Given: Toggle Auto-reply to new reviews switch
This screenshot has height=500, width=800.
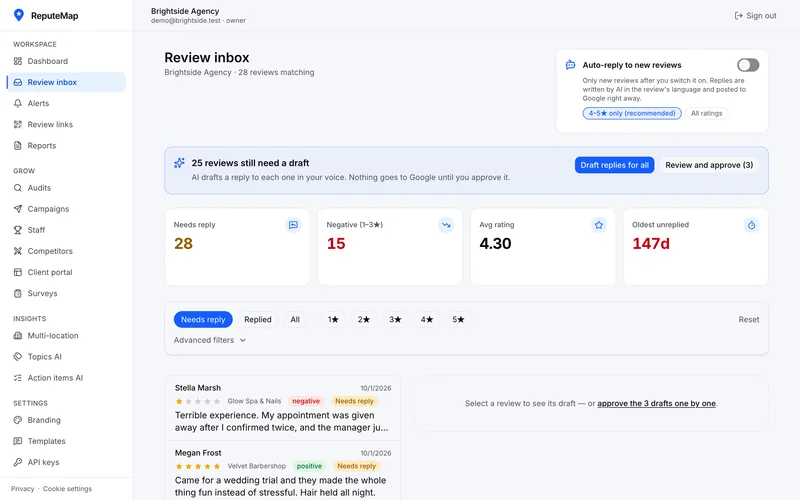Looking at the screenshot, I should point(748,65).
